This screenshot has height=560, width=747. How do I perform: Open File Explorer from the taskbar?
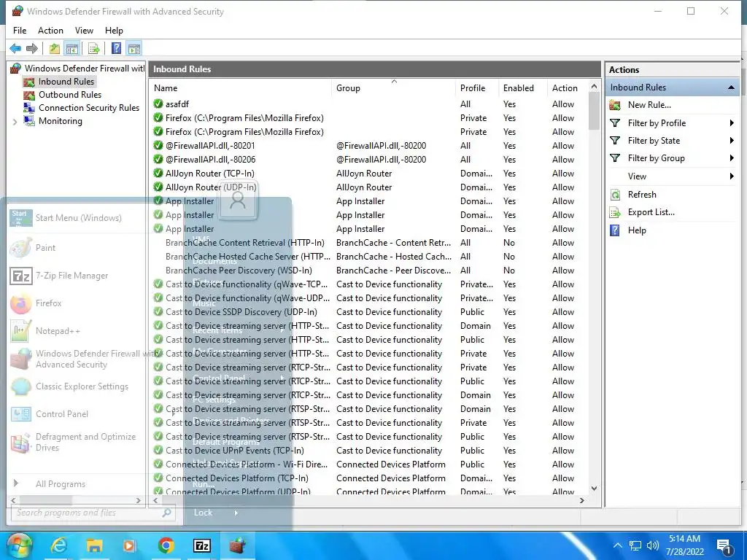[94, 545]
